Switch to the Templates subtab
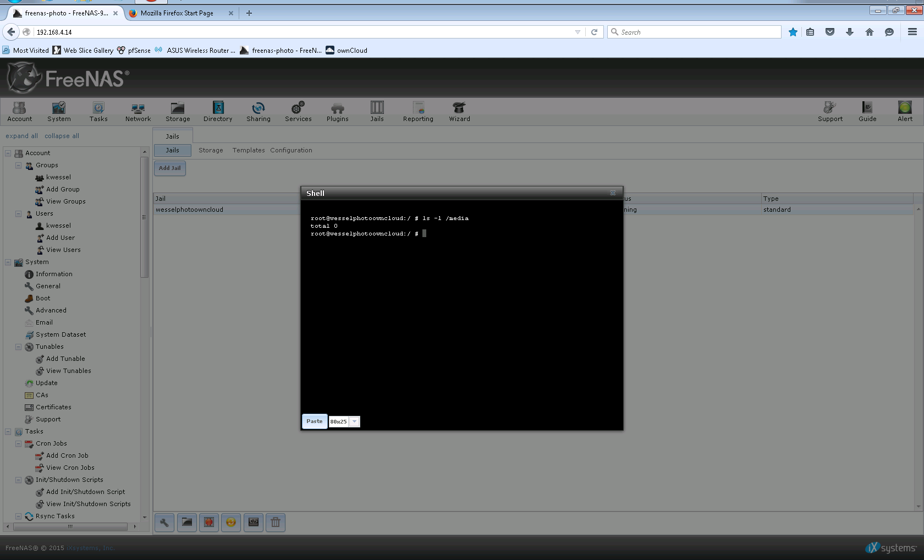The width and height of the screenshot is (924, 560). (249, 150)
